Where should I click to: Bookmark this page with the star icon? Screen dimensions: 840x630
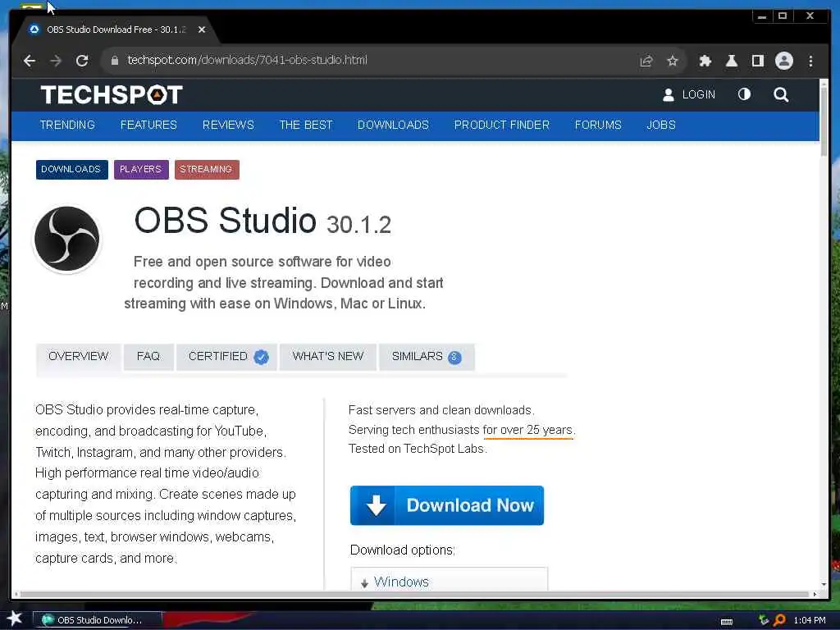coord(673,61)
